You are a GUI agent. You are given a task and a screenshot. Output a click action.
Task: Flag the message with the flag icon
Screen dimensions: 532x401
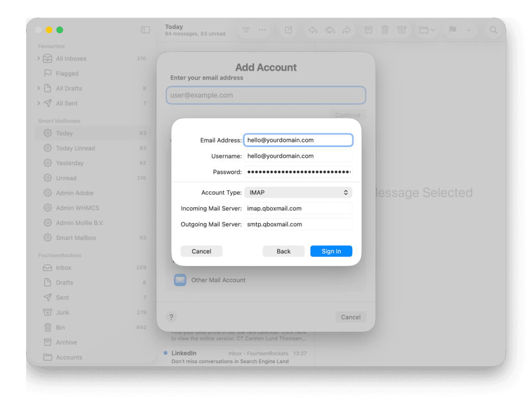coord(453,30)
